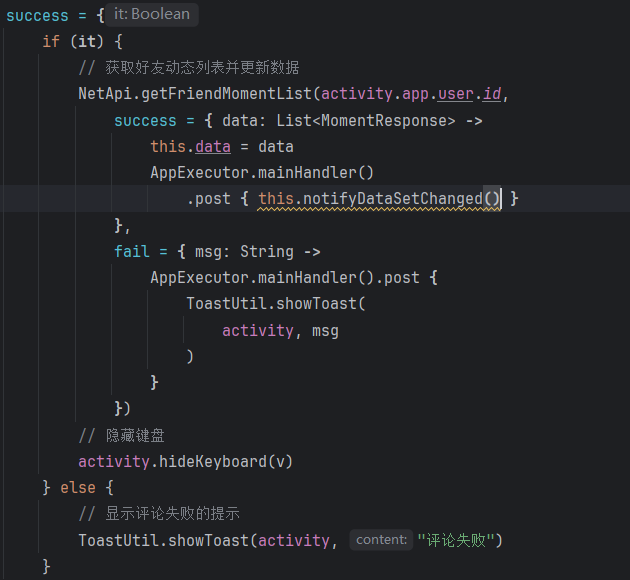Viewport: 630px width, 580px height.
Task: Click the 'content:' parameter hint
Action: 381,540
